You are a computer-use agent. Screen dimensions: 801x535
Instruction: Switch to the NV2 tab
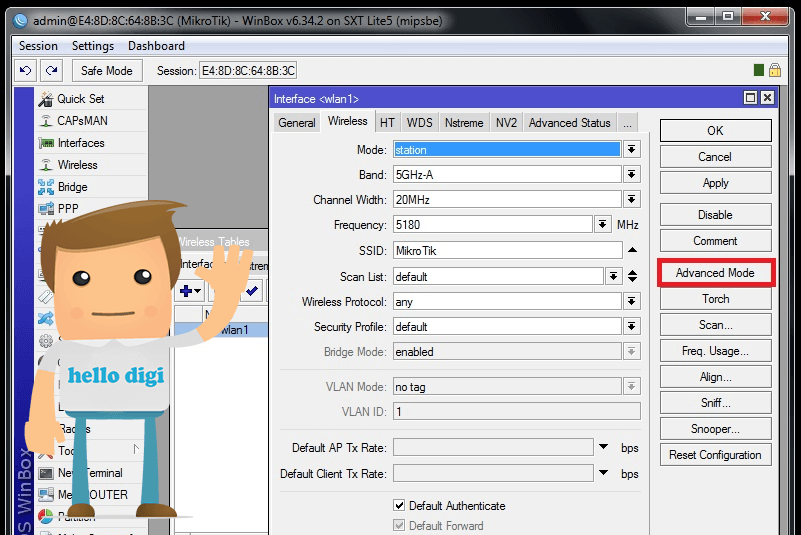point(506,123)
